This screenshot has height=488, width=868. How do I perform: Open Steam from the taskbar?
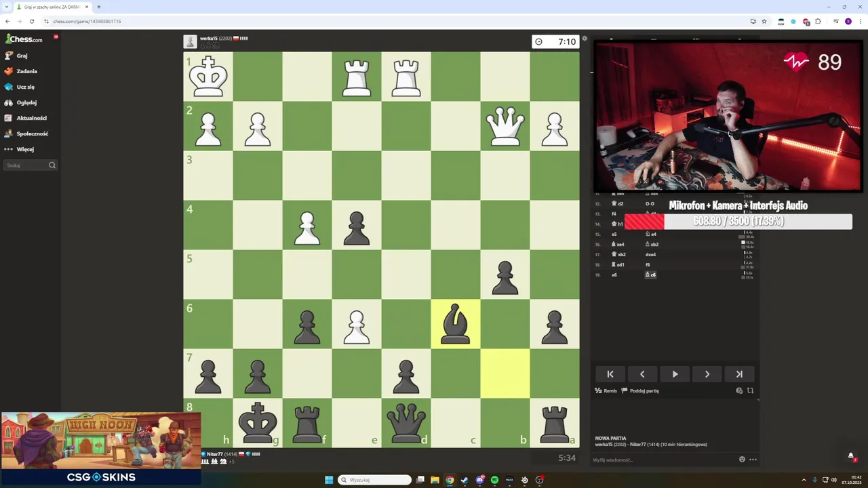pos(465,480)
